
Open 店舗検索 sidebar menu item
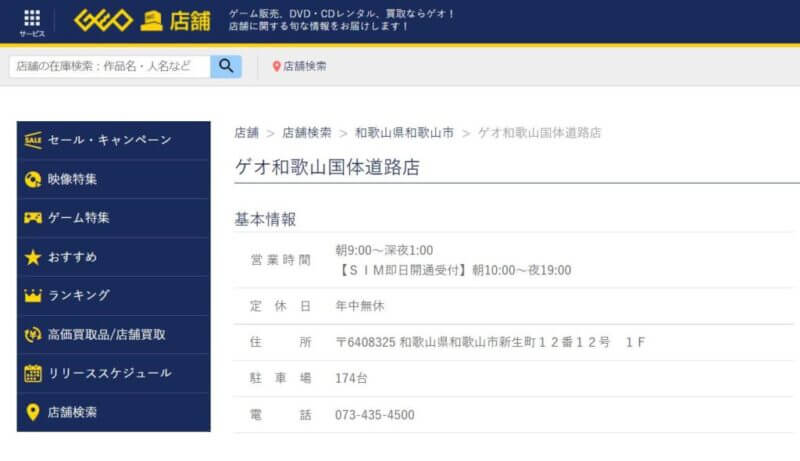pyautogui.click(x=114, y=412)
